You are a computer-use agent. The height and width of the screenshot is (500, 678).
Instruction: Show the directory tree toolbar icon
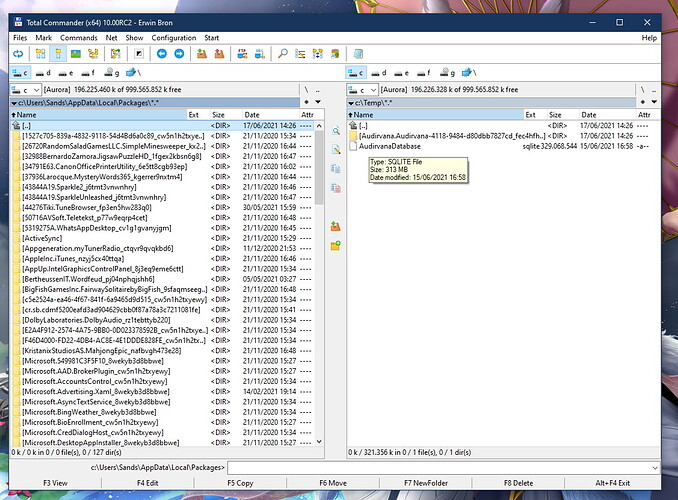93,54
